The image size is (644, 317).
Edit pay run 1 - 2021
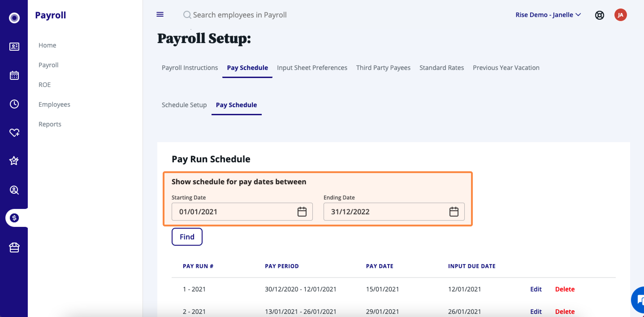[x=536, y=289]
